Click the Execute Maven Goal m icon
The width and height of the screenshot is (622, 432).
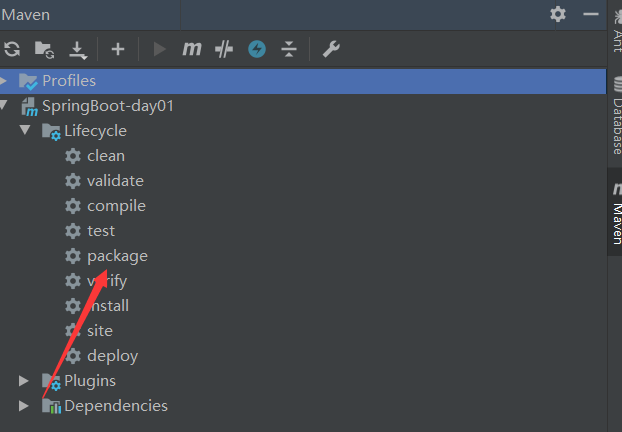[192, 49]
